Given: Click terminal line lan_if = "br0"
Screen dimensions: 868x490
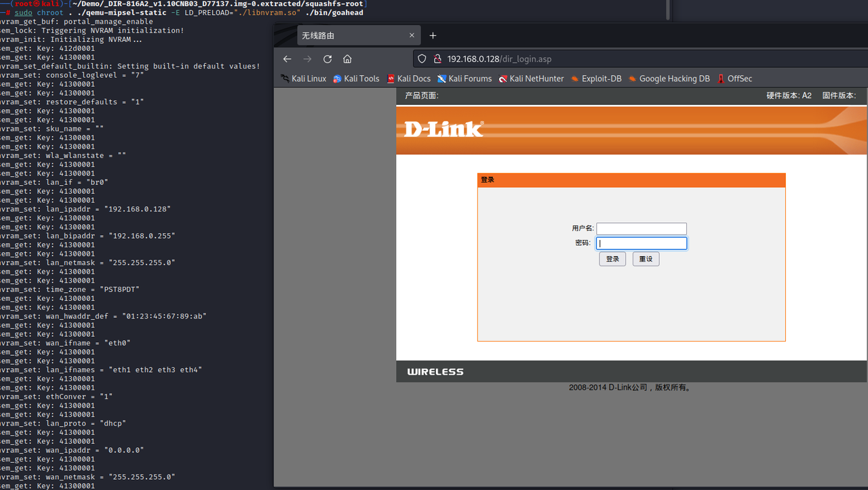Looking at the screenshot, I should coord(53,182).
